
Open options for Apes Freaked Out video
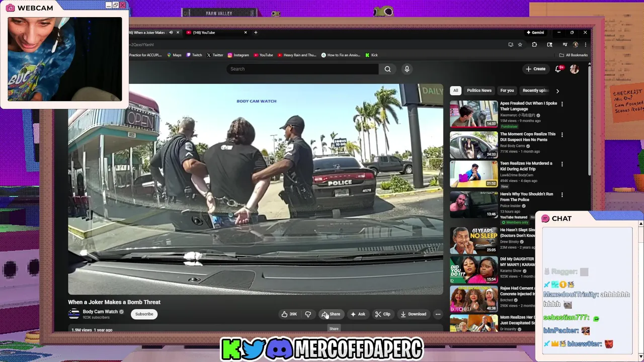(562, 104)
